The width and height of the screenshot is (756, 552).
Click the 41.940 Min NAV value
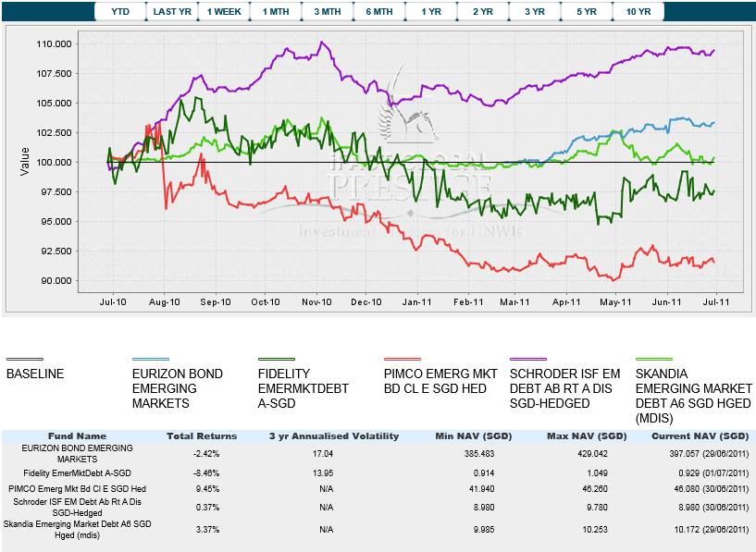pos(482,488)
